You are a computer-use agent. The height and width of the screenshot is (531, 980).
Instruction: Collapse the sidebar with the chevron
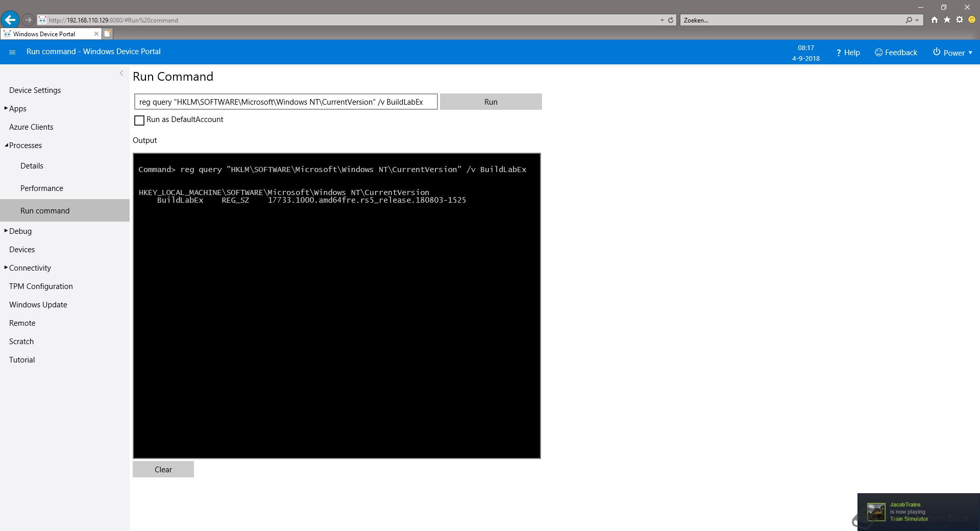pyautogui.click(x=121, y=73)
